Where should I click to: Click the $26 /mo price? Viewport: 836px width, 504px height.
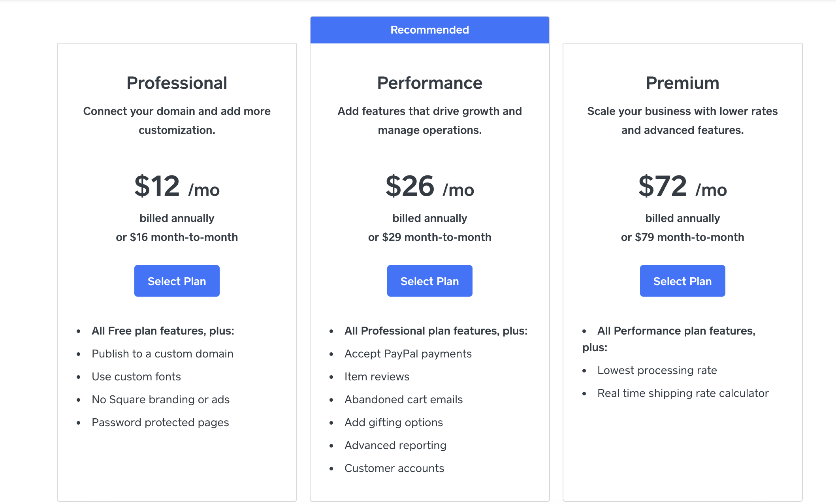point(429,186)
